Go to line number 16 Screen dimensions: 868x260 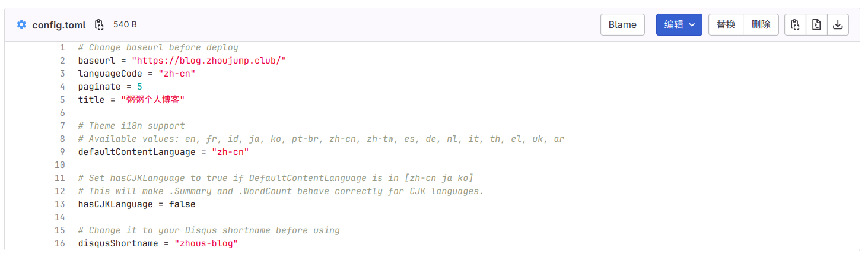click(x=60, y=243)
